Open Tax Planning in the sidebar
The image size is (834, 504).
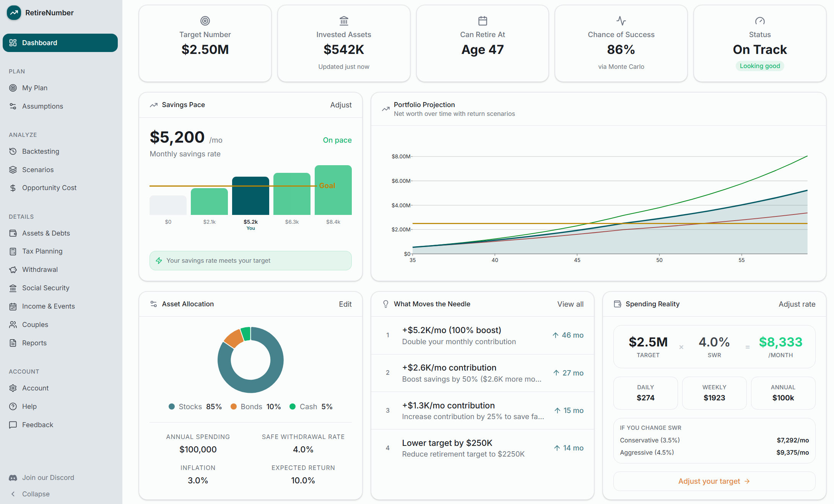(x=60, y=251)
